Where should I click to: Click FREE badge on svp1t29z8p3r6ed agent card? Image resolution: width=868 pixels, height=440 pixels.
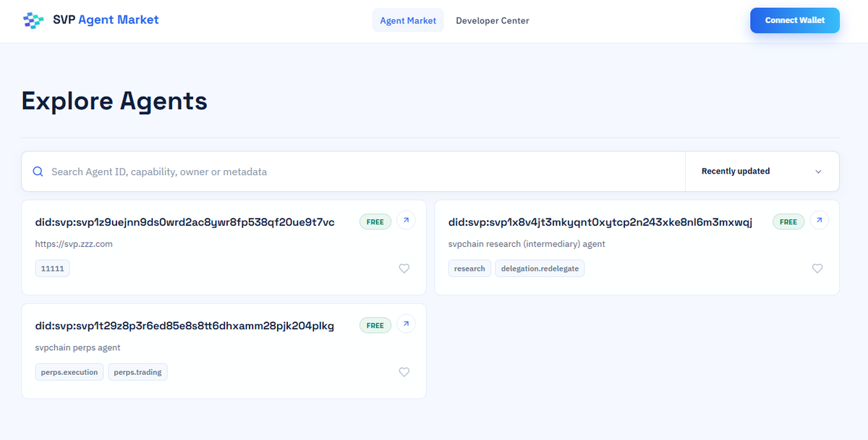[x=375, y=325]
